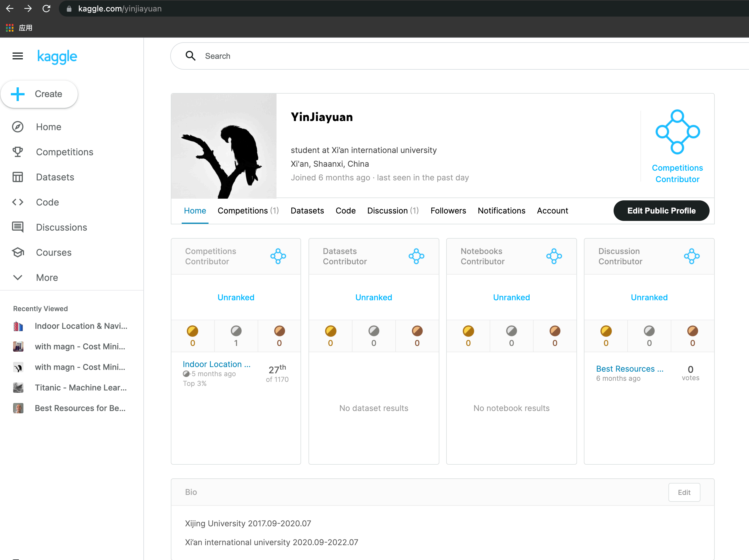This screenshot has width=749, height=560.
Task: Click the Code brackets icon in sidebar
Action: [18, 202]
